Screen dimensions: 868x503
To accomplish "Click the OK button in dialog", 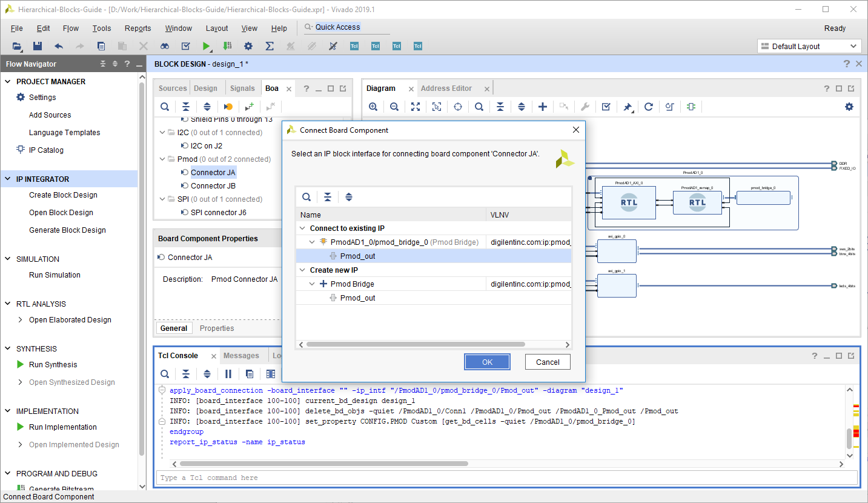I will [488, 362].
